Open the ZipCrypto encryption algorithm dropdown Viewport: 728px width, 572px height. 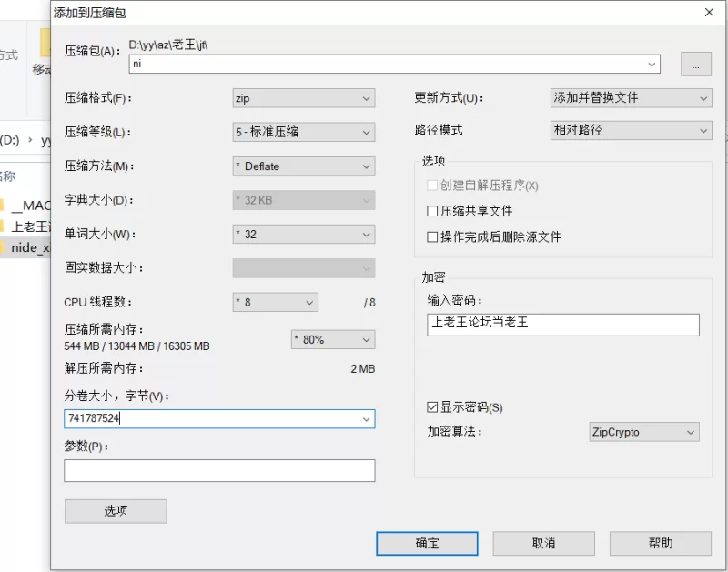coord(644,432)
